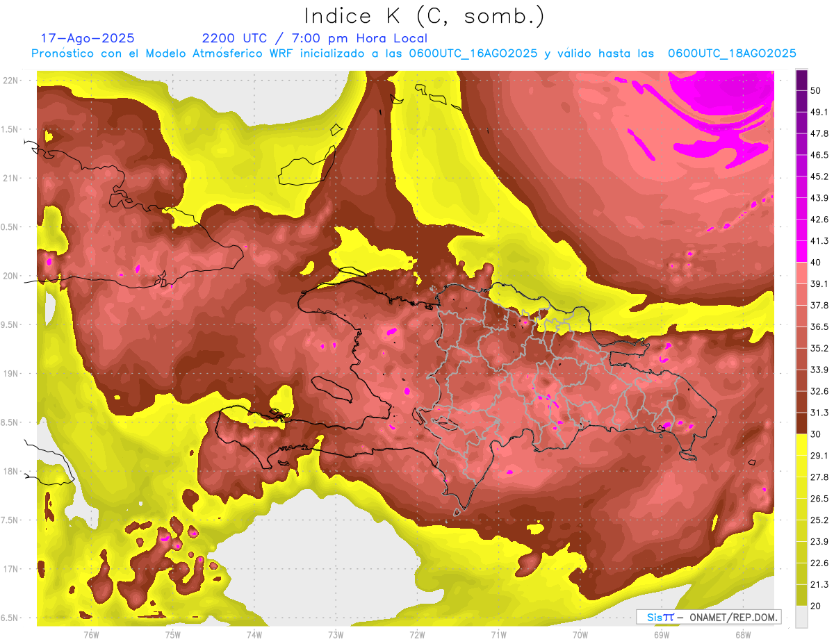Click the salmon colorbar segment between 39.1 and 40

[x=801, y=273]
